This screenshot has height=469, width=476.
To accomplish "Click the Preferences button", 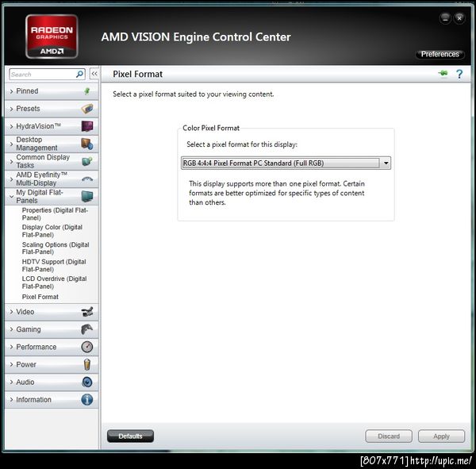I will tap(440, 54).
